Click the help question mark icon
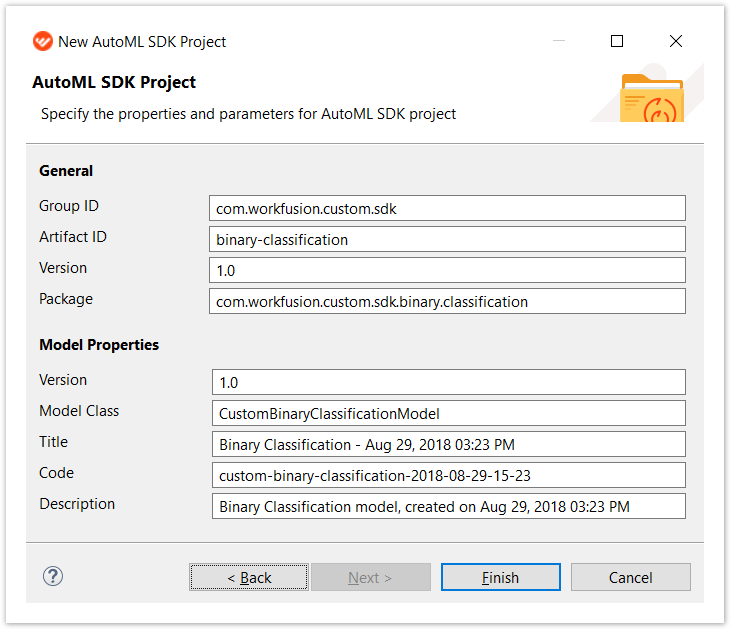Screen dimensions: 730x629 (x=53, y=576)
